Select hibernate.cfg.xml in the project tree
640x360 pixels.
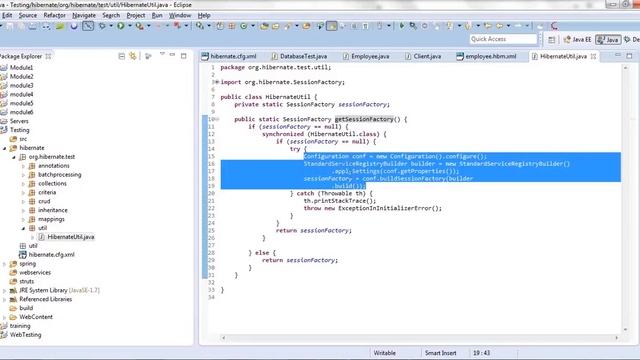point(51,255)
